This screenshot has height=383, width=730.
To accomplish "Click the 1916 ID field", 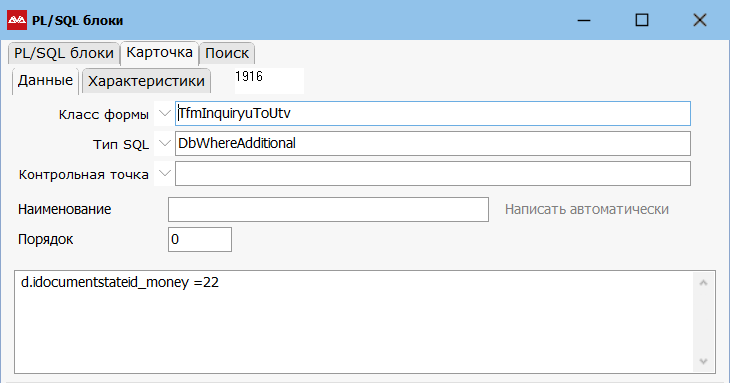I will point(269,81).
